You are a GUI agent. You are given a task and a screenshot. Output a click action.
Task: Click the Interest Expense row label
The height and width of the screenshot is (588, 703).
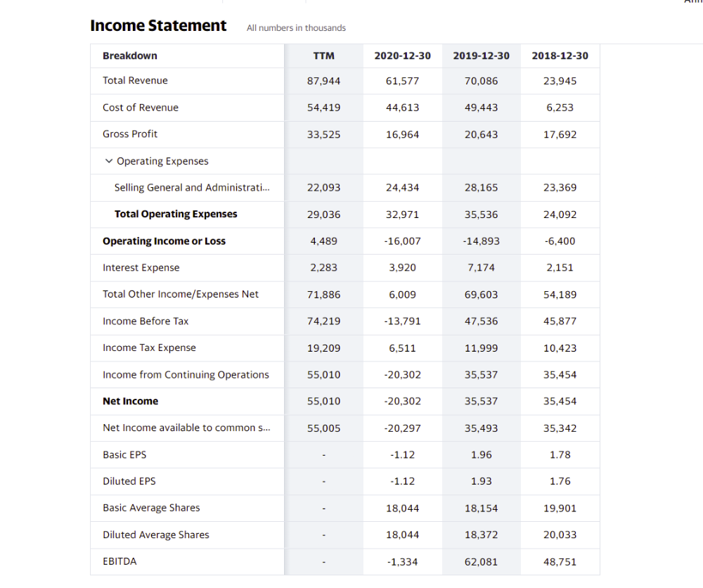coord(141,267)
